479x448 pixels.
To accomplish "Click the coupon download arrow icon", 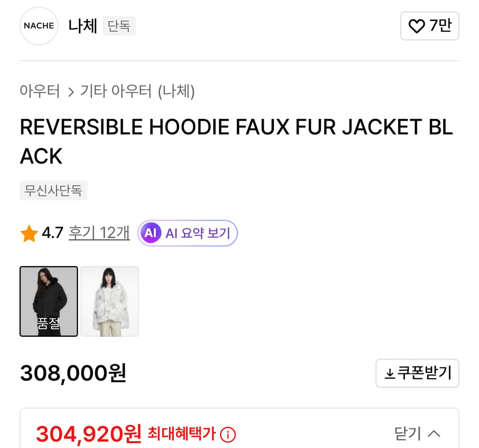I will pos(390,373).
